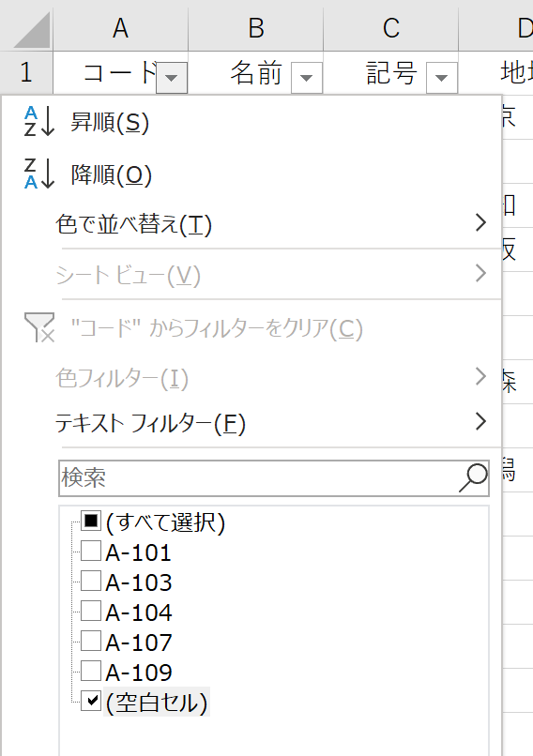Toggle the (すべて選択) checkbox
Viewport: 533px width, 756px height.
(x=91, y=522)
